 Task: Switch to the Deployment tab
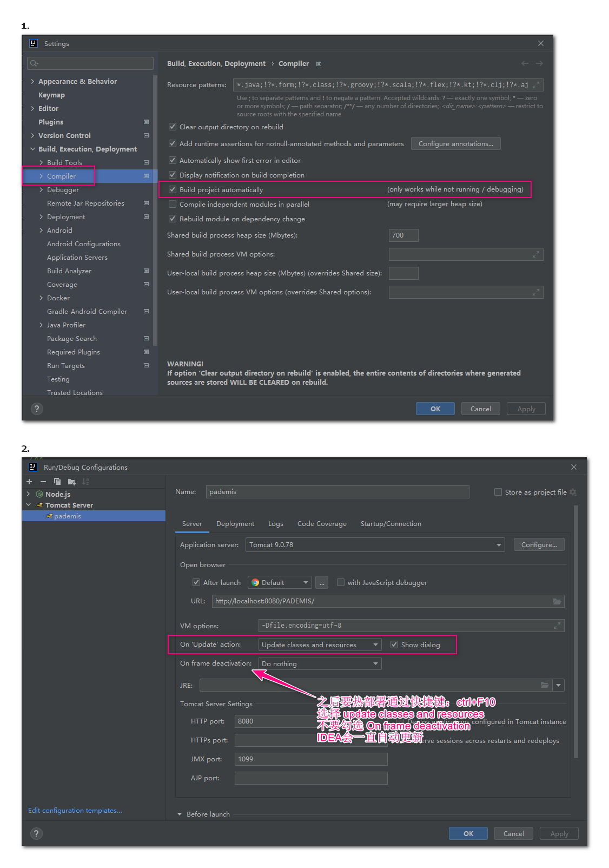pyautogui.click(x=235, y=523)
